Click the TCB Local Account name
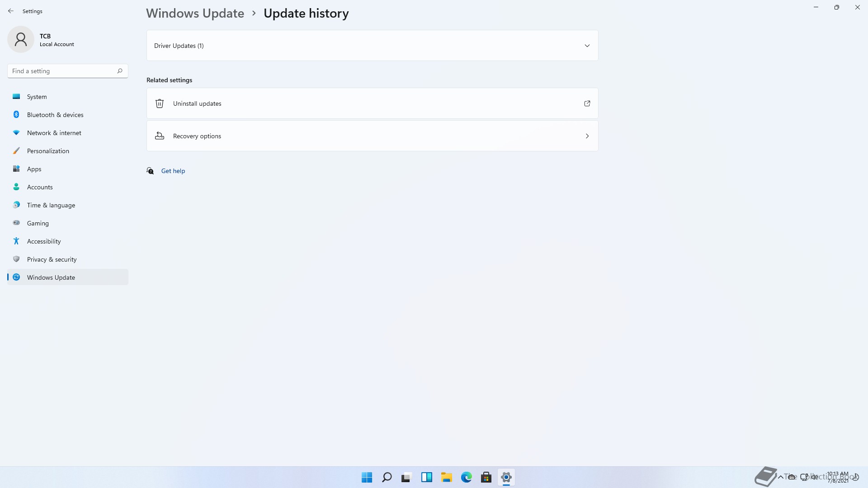Viewport: 868px width, 488px height. coord(57,40)
